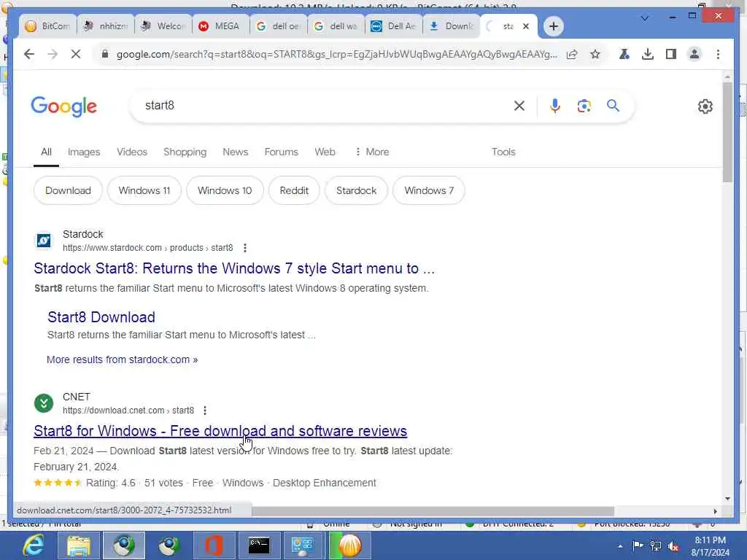
Task: Click the address bar URL
Action: coord(336,54)
